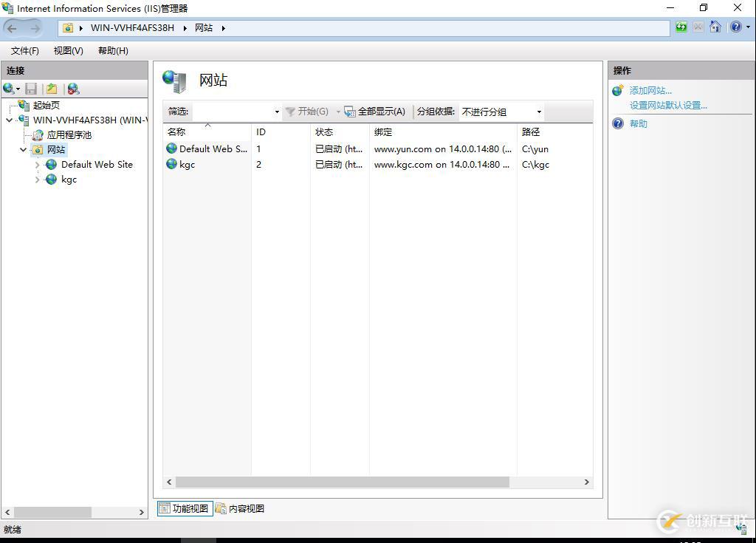Expand the kgc tree node
Image resolution: width=756 pixels, height=543 pixels.
(x=38, y=180)
